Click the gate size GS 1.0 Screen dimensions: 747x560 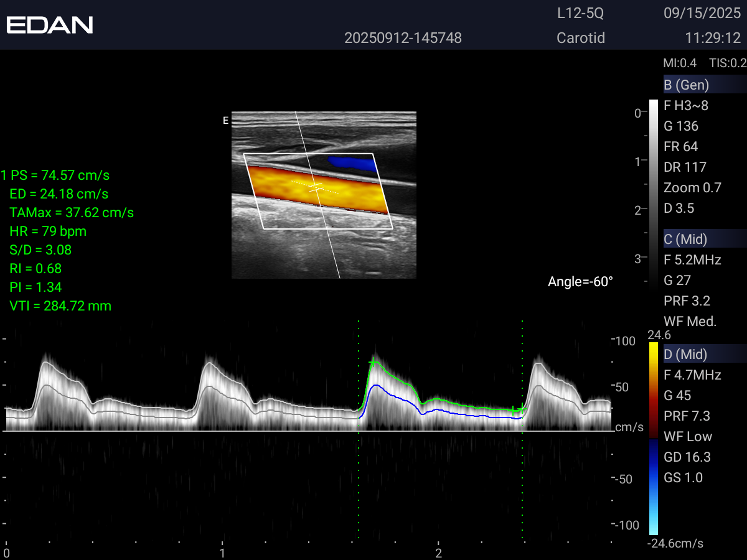click(683, 477)
